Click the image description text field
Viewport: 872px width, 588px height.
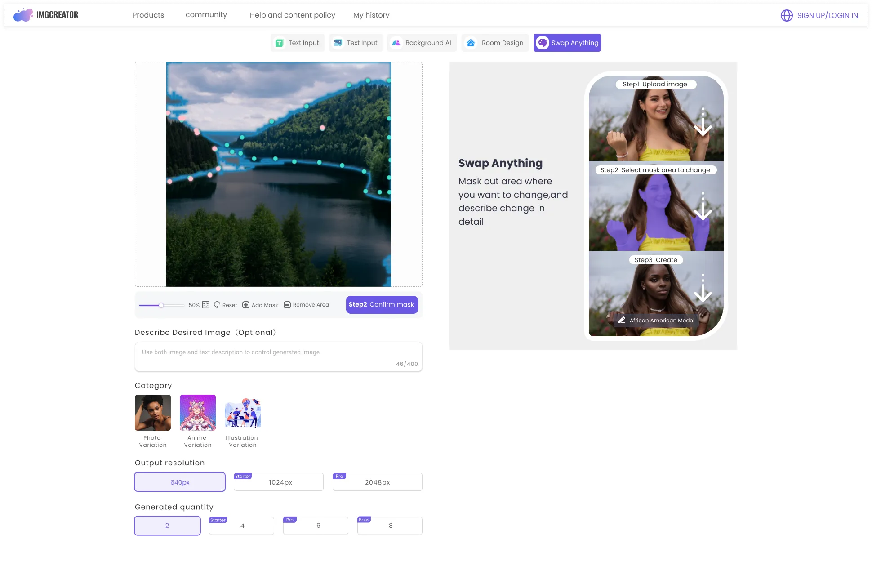(279, 356)
